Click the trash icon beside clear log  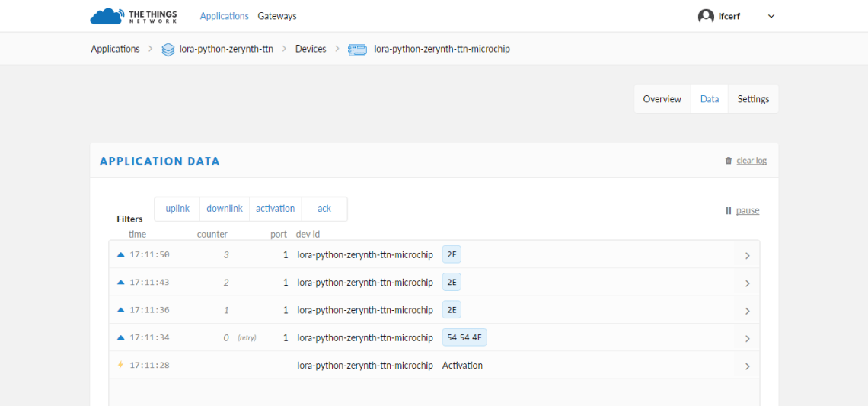tap(729, 161)
